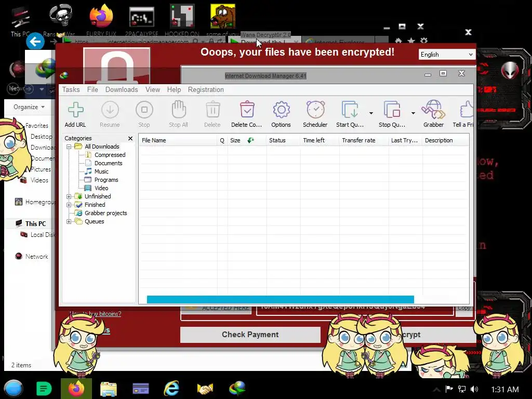Open the View menu

coord(153,89)
